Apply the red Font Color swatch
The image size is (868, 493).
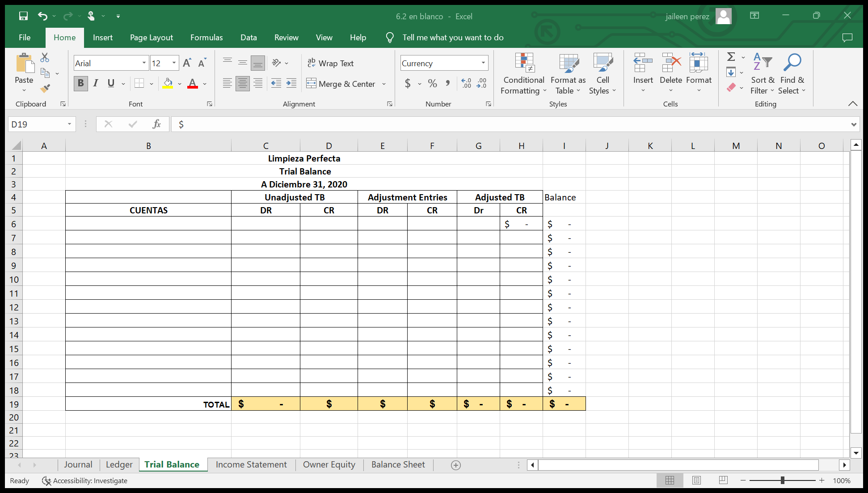tap(193, 84)
